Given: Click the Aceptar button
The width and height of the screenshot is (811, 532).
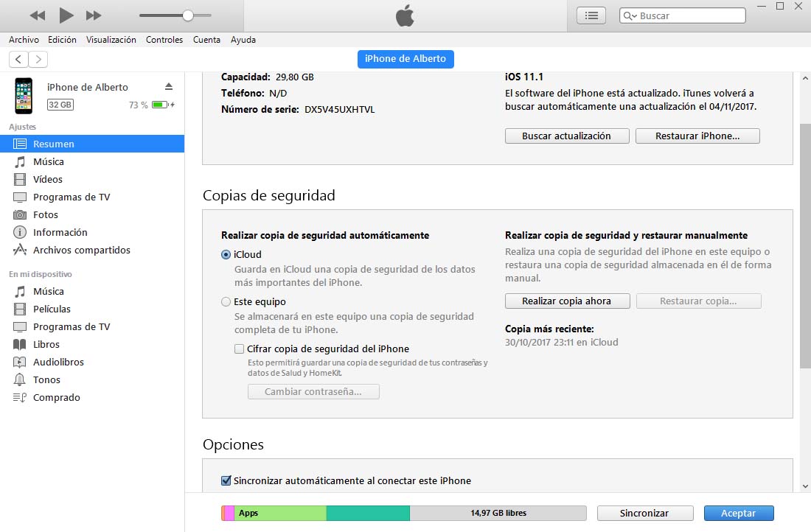Looking at the screenshot, I should (x=739, y=514).
